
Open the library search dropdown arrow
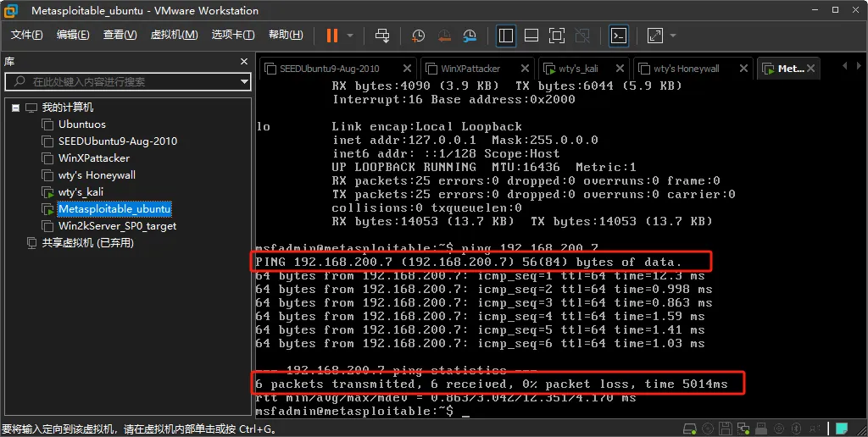(x=244, y=82)
